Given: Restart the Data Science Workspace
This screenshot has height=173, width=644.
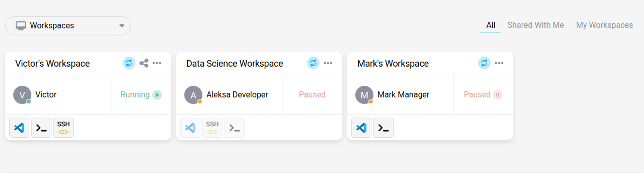Looking at the screenshot, I should click(x=313, y=63).
